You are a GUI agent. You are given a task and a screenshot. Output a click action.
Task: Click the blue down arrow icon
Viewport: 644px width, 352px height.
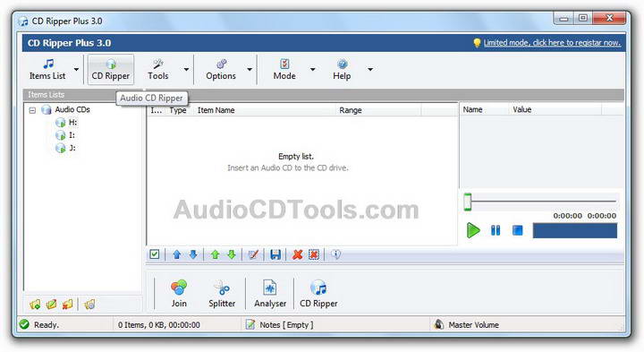(x=193, y=254)
